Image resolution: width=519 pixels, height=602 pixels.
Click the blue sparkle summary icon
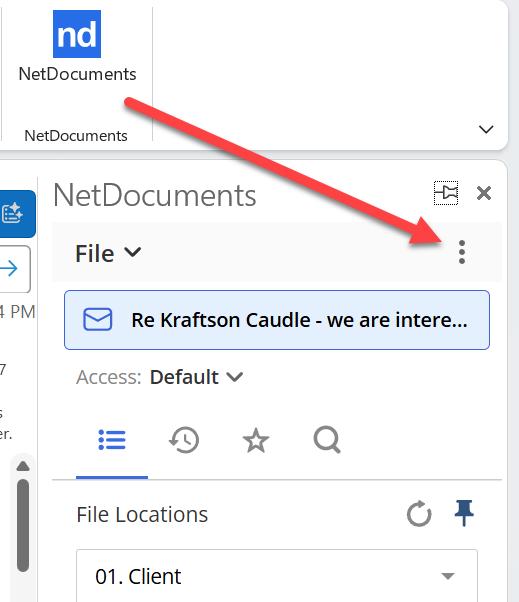[x=15, y=213]
